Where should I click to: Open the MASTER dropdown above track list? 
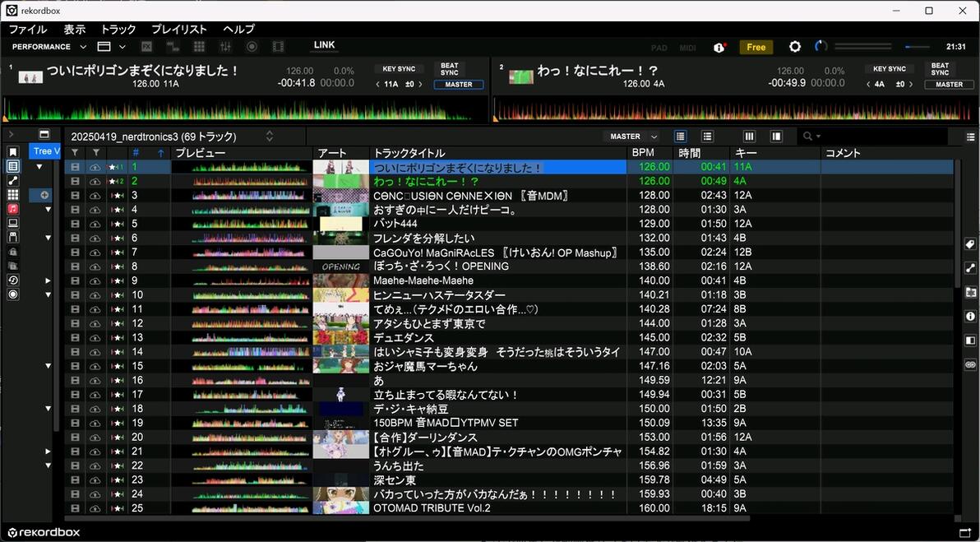[632, 137]
